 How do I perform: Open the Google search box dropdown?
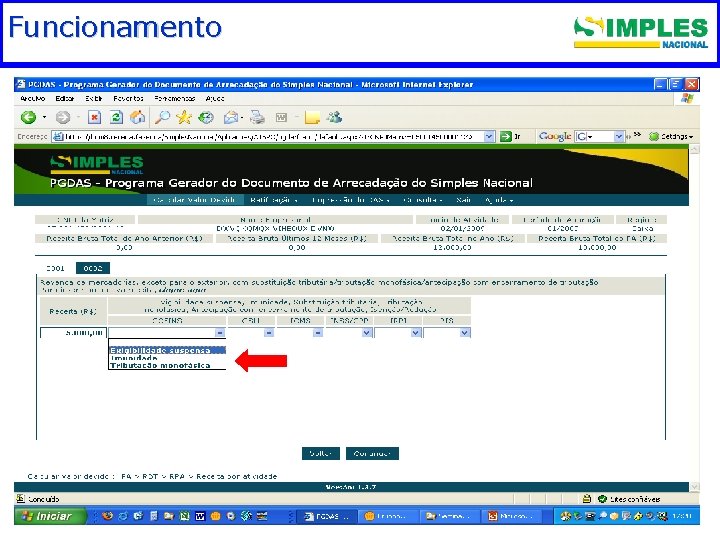618,136
